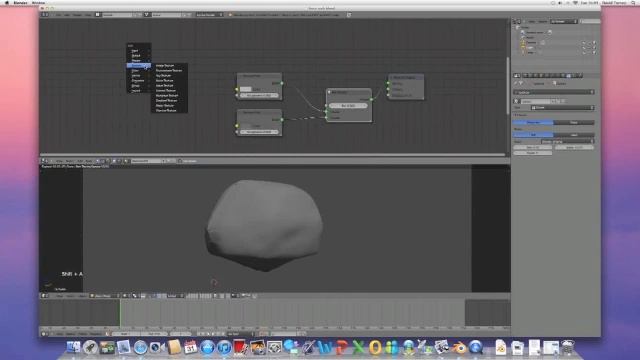This screenshot has height=360, width=640.
Task: Select Color option in Clouds panel
Action: point(573,122)
